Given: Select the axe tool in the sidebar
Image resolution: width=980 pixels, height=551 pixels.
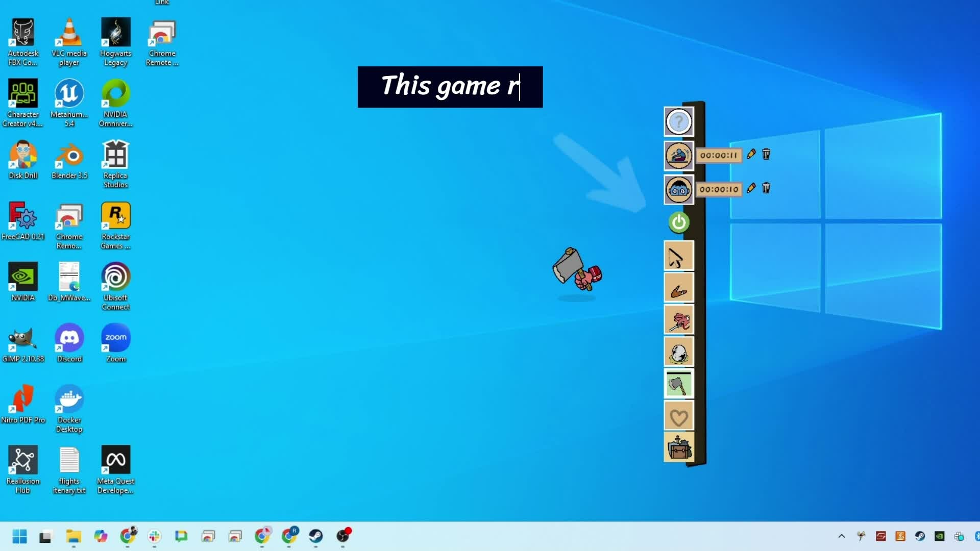Looking at the screenshot, I should click(x=678, y=384).
